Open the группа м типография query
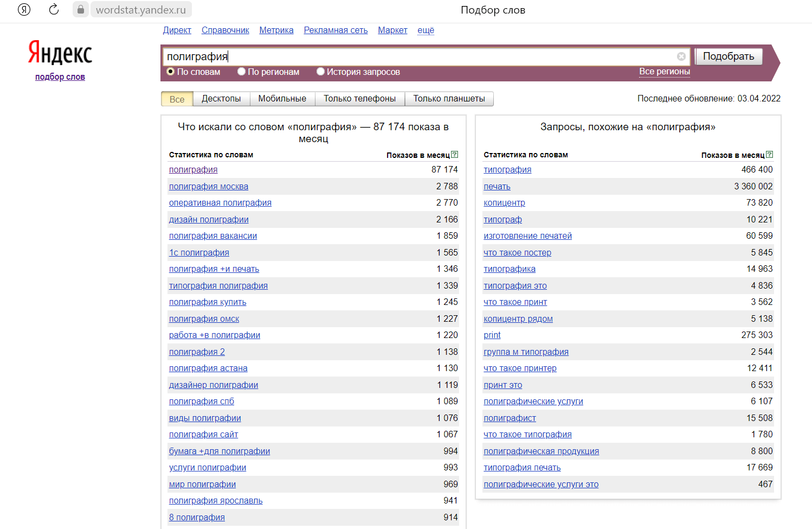The image size is (812, 529). (526, 352)
